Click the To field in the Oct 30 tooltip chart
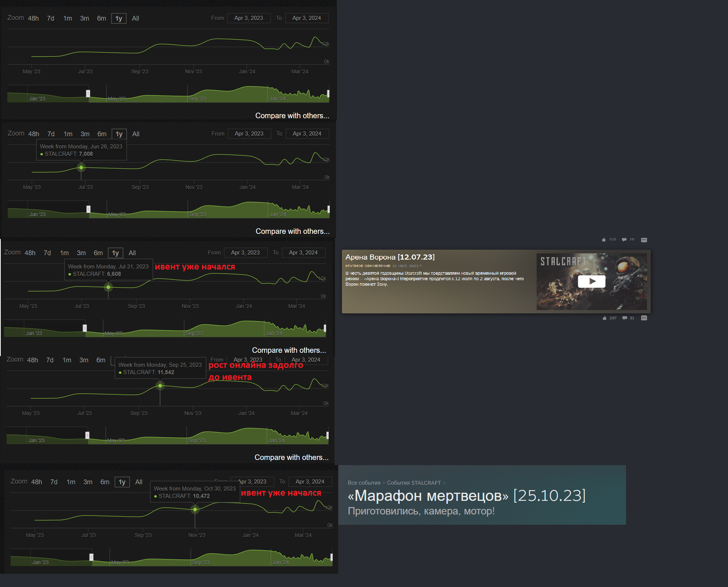The height and width of the screenshot is (587, 728). coord(310,482)
